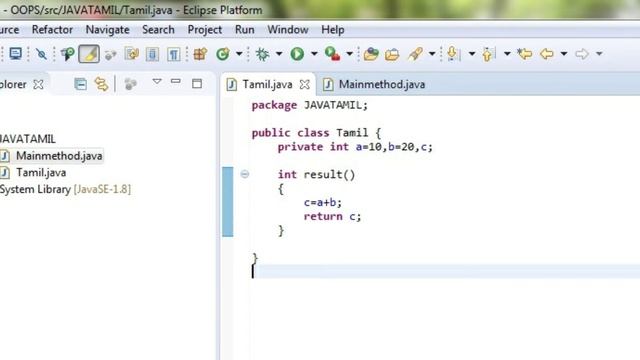This screenshot has height=360, width=640.
Task: Open dropdown next to New Java Class
Action: coord(239,53)
